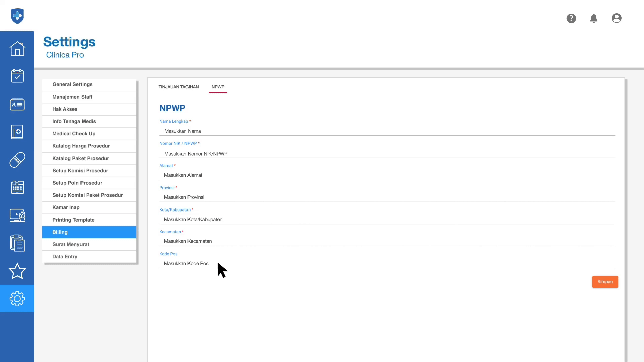Click the Nama Lengkap input field
The height and width of the screenshot is (362, 644).
[387, 131]
